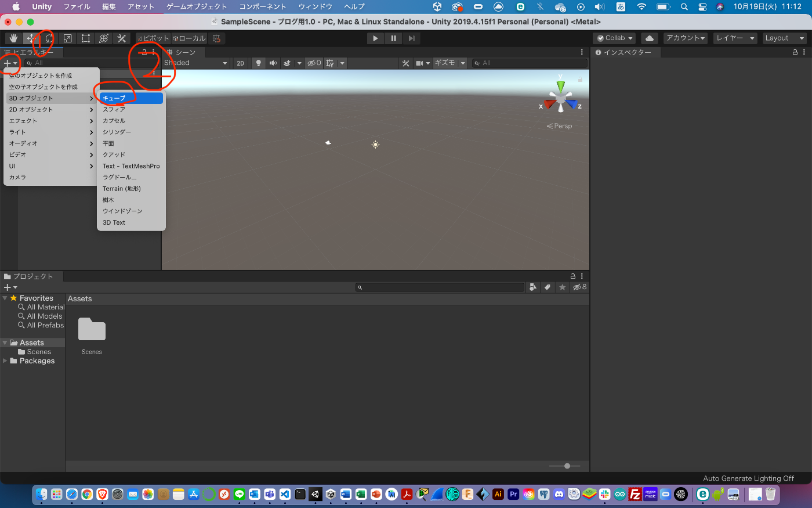Open the Shaded draw mode dropdown
The height and width of the screenshot is (508, 812).
click(196, 63)
